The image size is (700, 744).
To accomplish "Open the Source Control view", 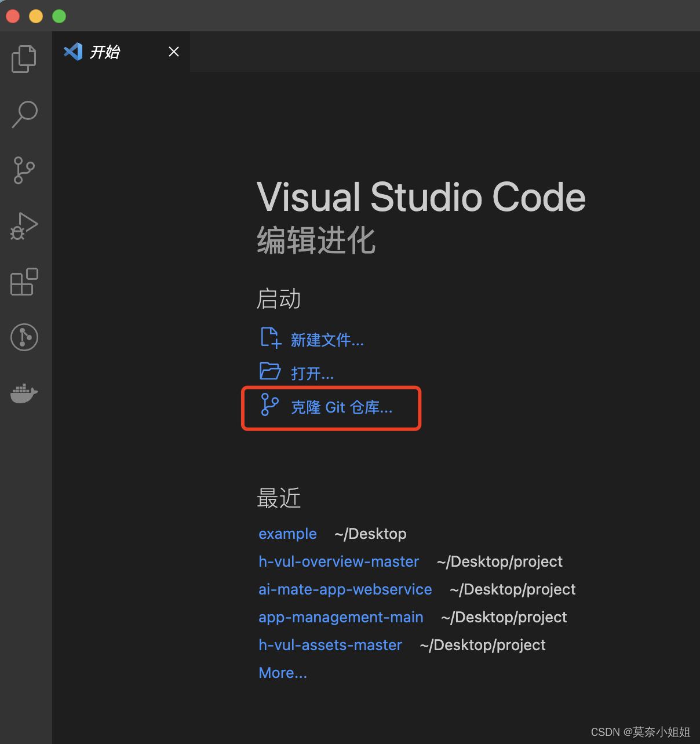I will point(24,170).
